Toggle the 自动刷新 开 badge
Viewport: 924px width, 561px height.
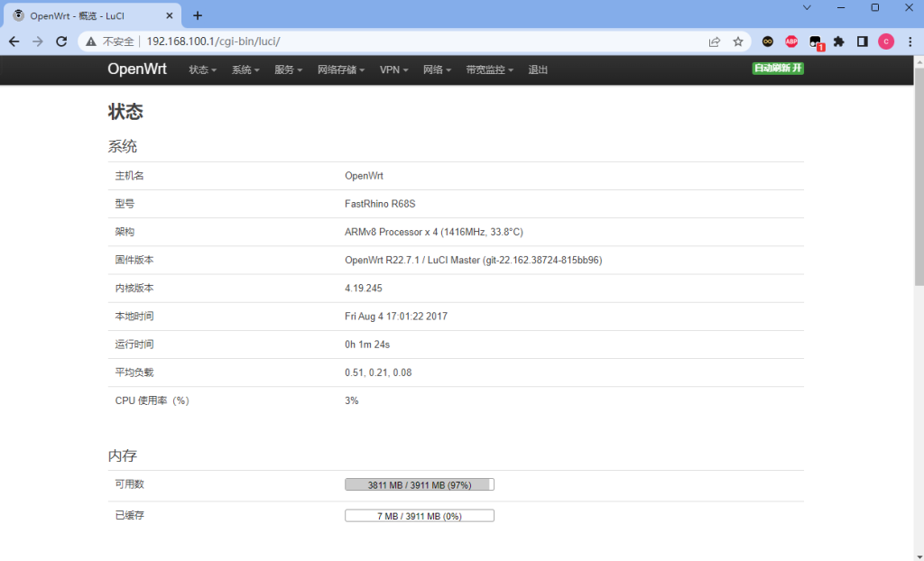tap(778, 69)
